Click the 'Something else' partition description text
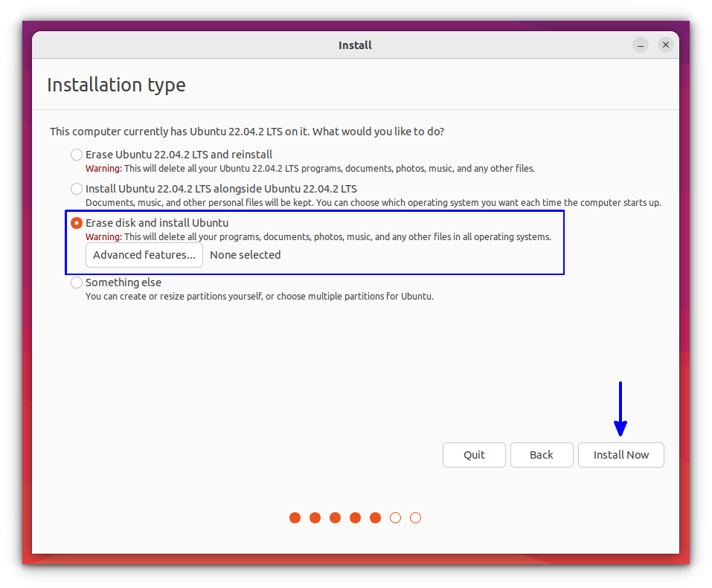The height and width of the screenshot is (588, 712). [259, 297]
